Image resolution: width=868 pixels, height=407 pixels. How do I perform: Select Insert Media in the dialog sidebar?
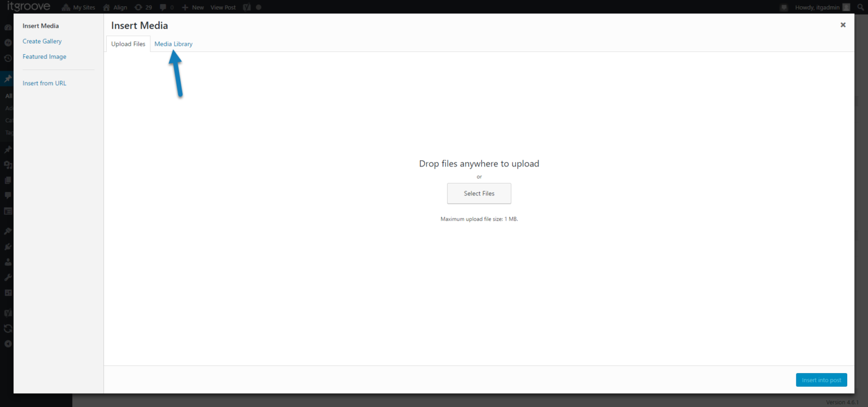(40, 25)
